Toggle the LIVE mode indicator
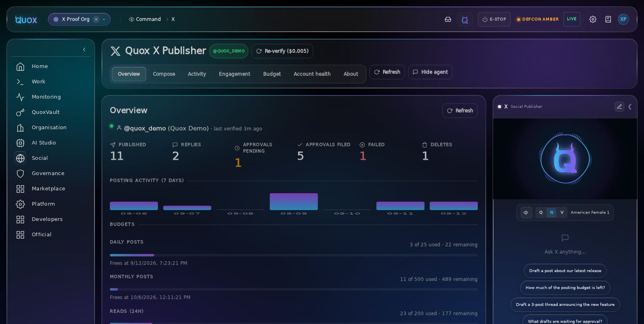The image size is (644, 324). (572, 19)
